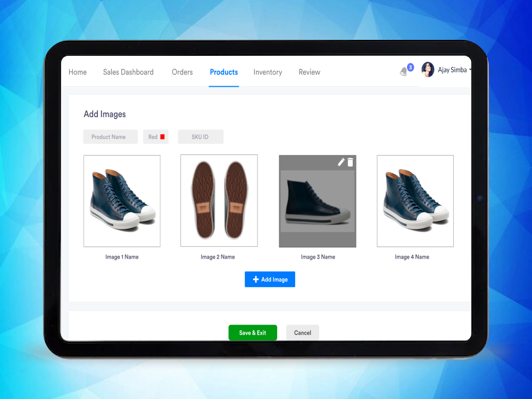The height and width of the screenshot is (399, 532).
Task: Select the Image 2 shoe soles thumbnail
Action: coord(219,201)
